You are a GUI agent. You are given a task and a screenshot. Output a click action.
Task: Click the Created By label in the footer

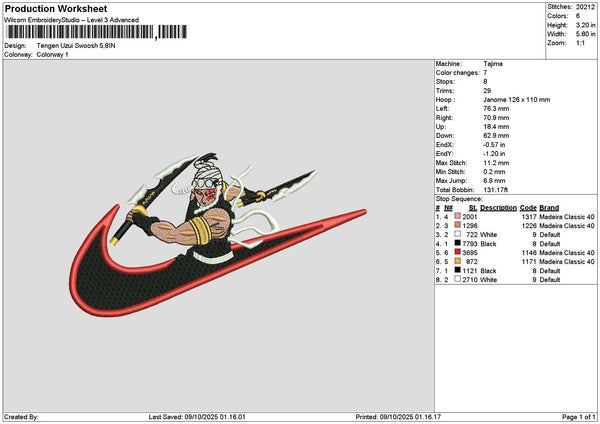pyautogui.click(x=21, y=417)
